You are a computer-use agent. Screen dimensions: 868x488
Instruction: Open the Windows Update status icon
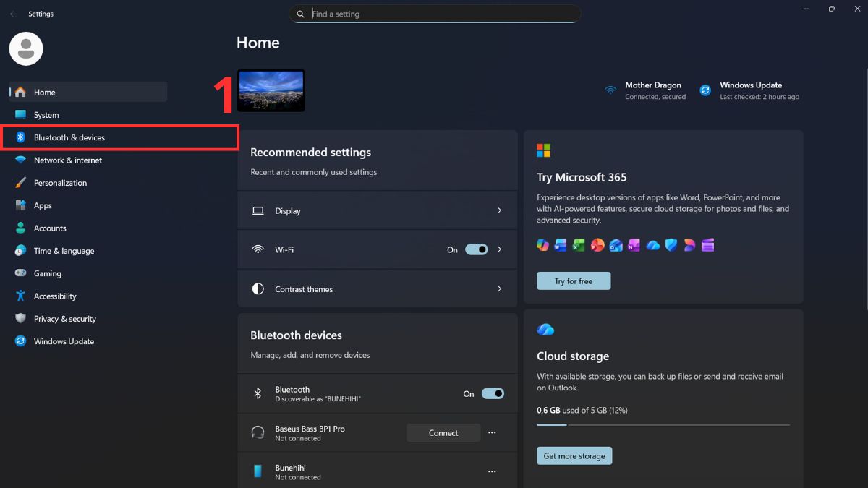pos(705,90)
